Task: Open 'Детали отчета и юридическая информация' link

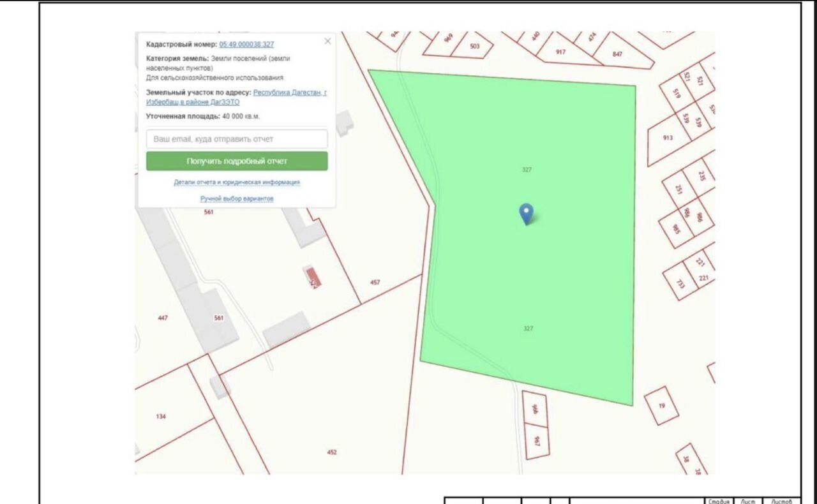Action: [237, 182]
